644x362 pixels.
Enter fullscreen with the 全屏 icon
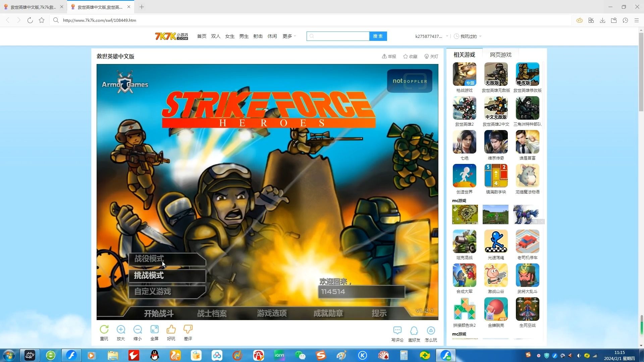pyautogui.click(x=154, y=329)
